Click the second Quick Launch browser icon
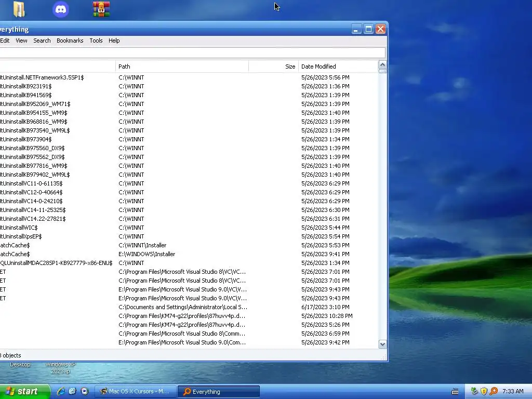Screen dimensions: 532x399 pos(73,391)
